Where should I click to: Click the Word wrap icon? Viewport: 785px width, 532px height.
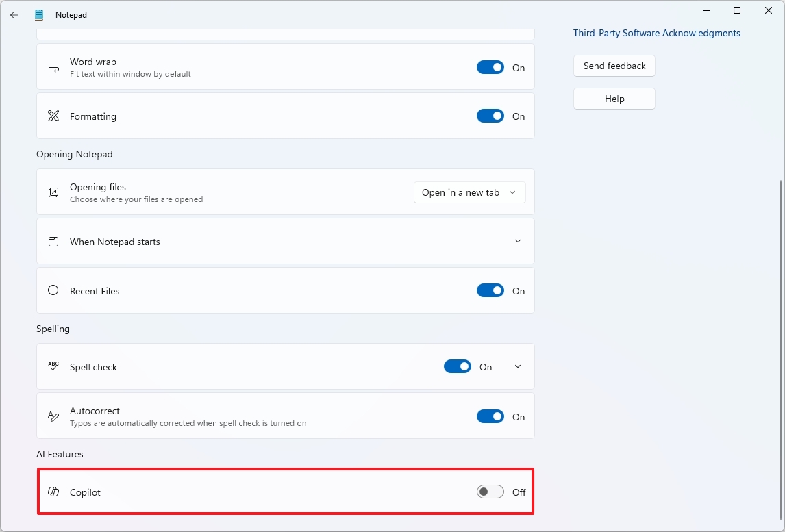[x=53, y=66]
